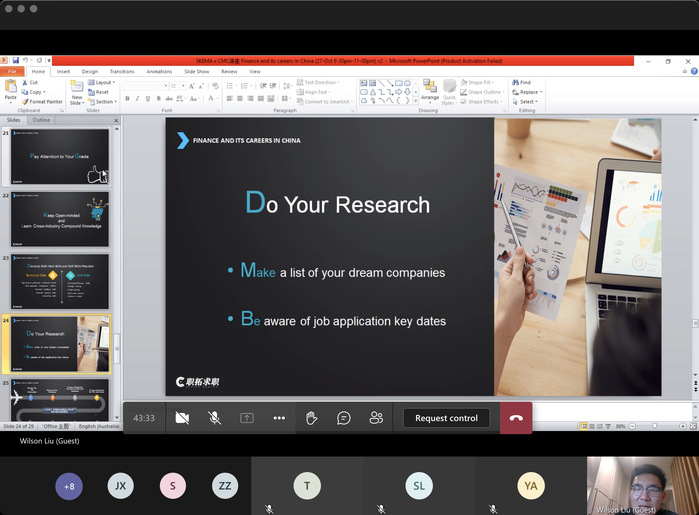Turn on the camera in meeting toolbar
This screenshot has height=515, width=699.
[x=182, y=418]
